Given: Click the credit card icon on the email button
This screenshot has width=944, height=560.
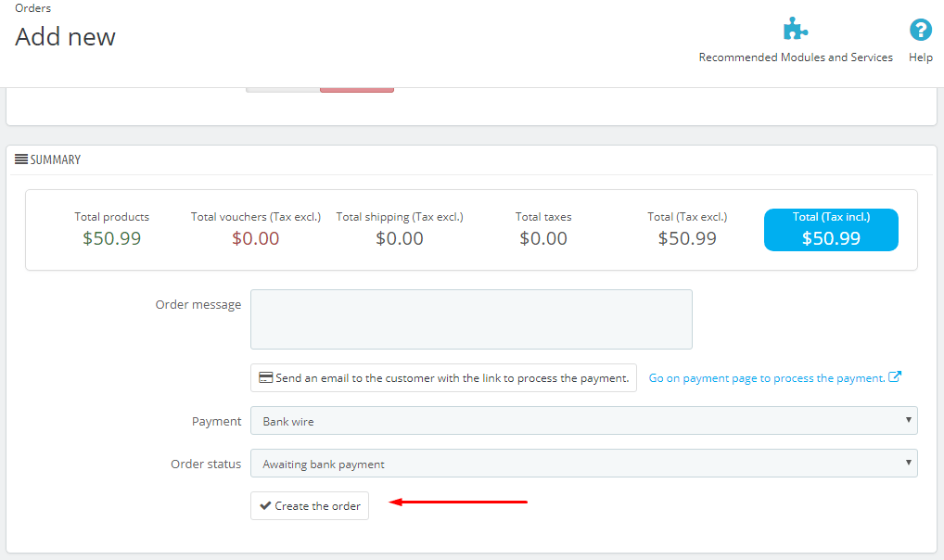Looking at the screenshot, I should click(265, 378).
